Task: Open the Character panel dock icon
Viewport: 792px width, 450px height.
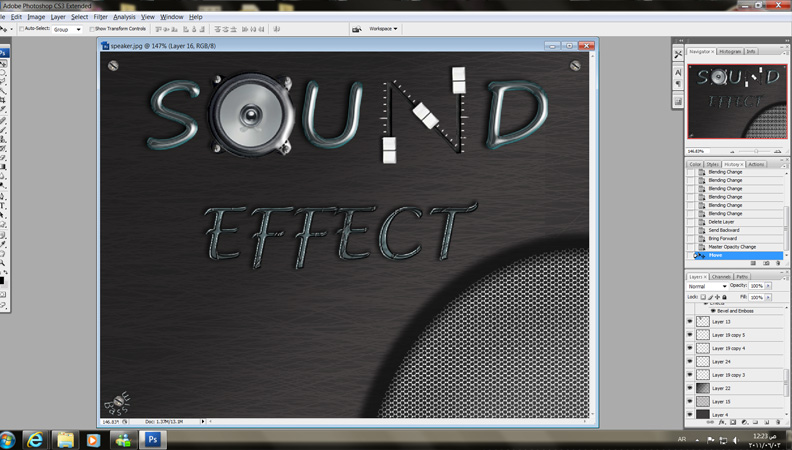Action: (x=678, y=72)
